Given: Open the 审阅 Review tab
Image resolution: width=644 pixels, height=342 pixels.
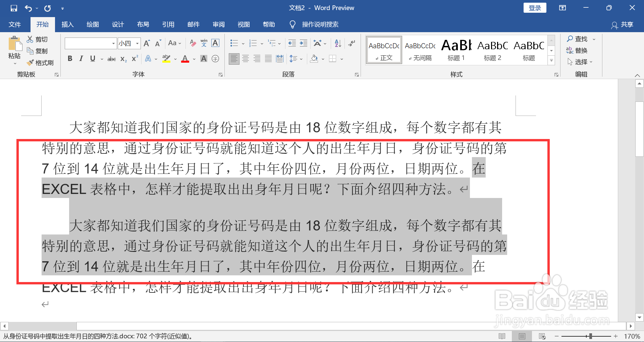Looking at the screenshot, I should coord(218,24).
